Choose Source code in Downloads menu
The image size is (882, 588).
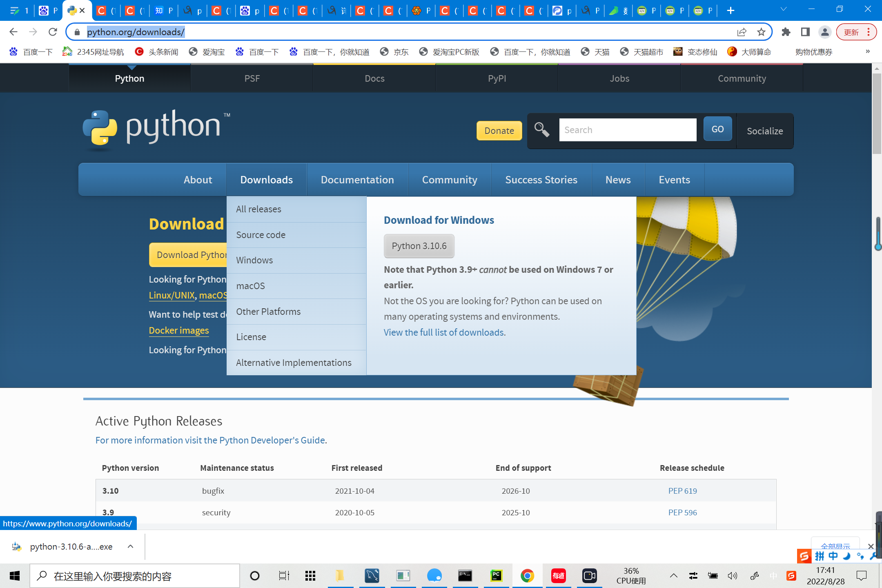click(296, 235)
